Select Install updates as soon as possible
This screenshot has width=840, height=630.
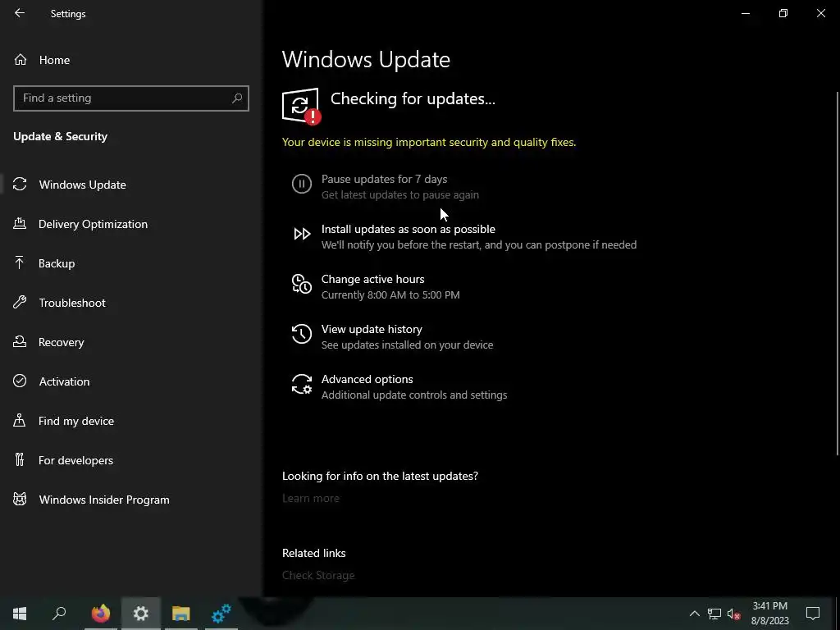(409, 230)
